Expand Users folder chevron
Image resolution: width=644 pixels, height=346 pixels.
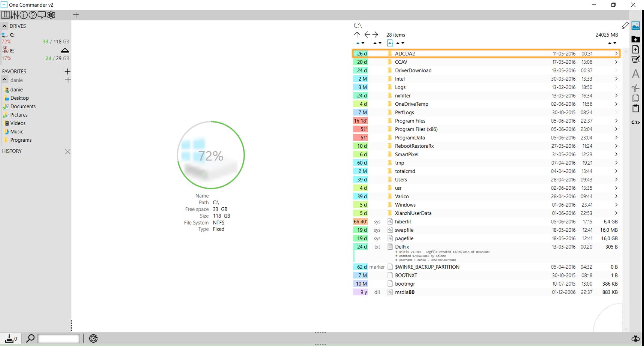pos(616,180)
